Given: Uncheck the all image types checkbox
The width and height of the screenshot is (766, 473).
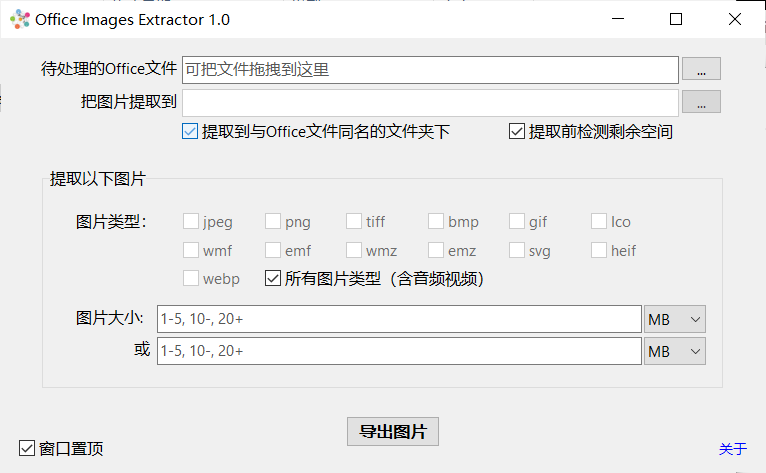Looking at the screenshot, I should point(273,279).
